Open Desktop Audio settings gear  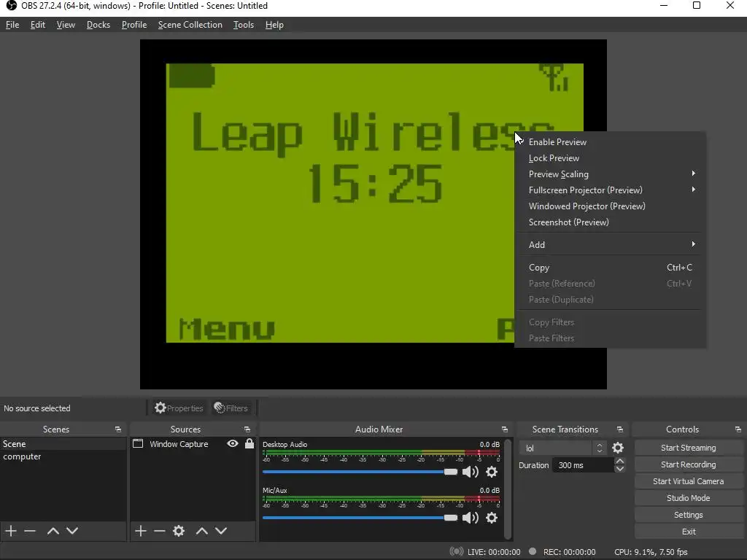pyautogui.click(x=492, y=472)
